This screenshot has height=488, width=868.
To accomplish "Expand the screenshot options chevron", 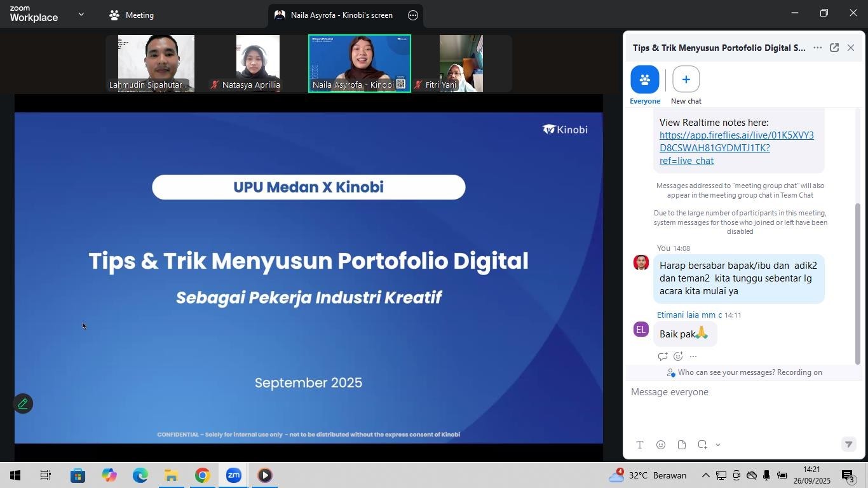I will 718,445.
